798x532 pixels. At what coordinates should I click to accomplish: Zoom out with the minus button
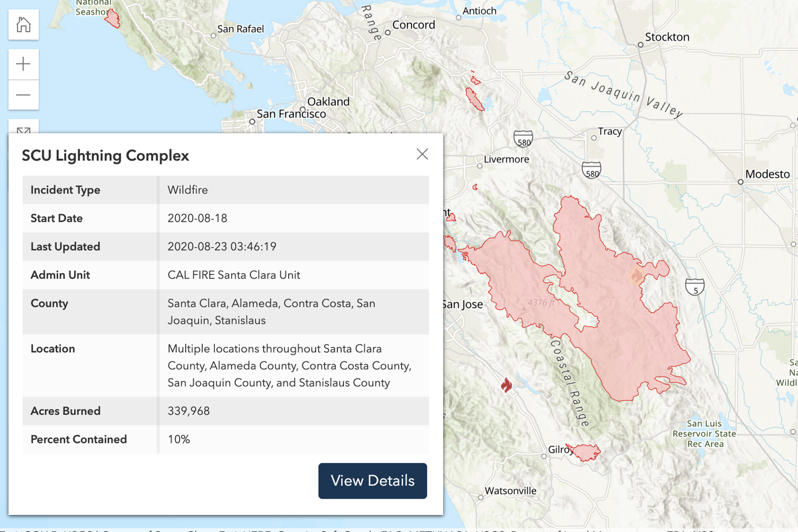24,95
